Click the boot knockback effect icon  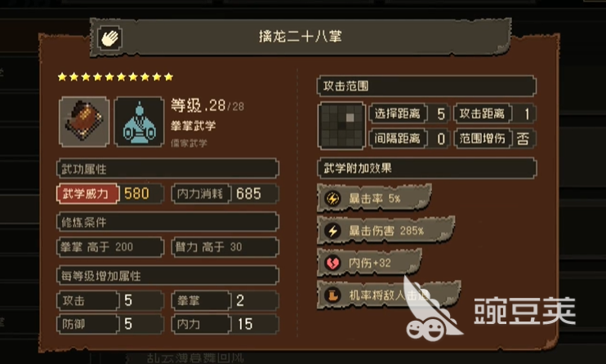coord(332,295)
